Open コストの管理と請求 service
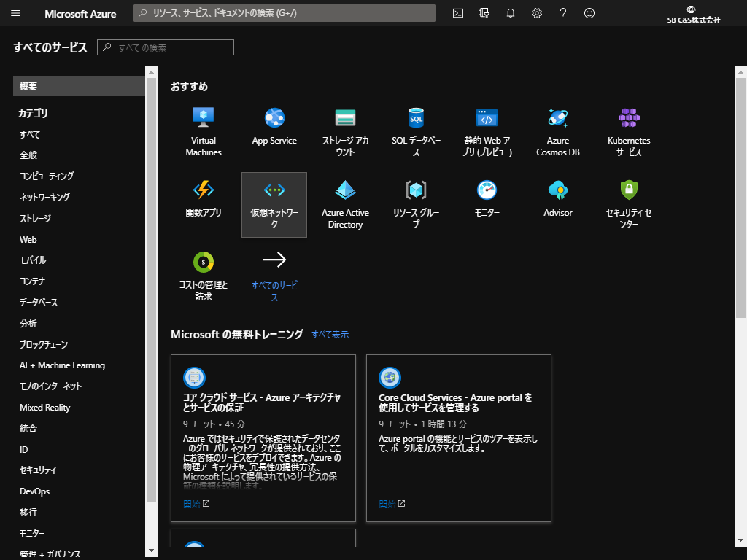Screen dimensions: 747x560 click(x=204, y=276)
